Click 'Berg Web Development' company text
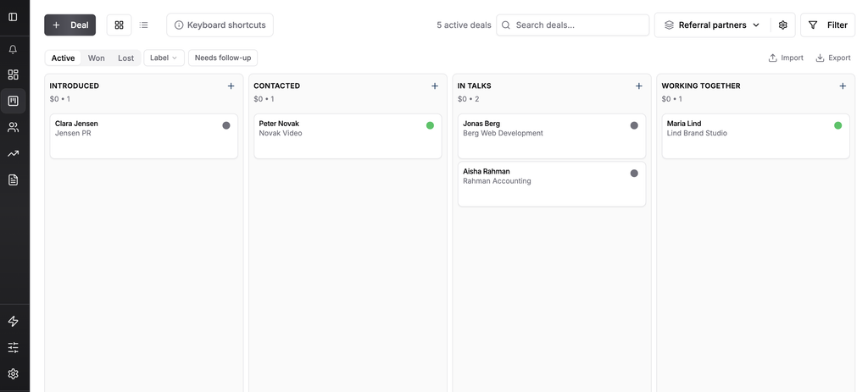868x392 pixels. click(x=504, y=133)
